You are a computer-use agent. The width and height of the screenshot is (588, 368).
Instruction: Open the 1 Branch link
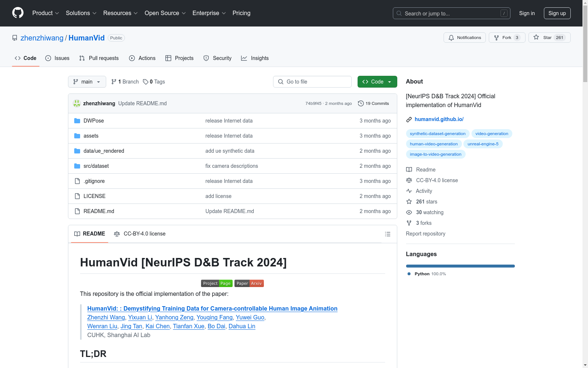click(125, 82)
